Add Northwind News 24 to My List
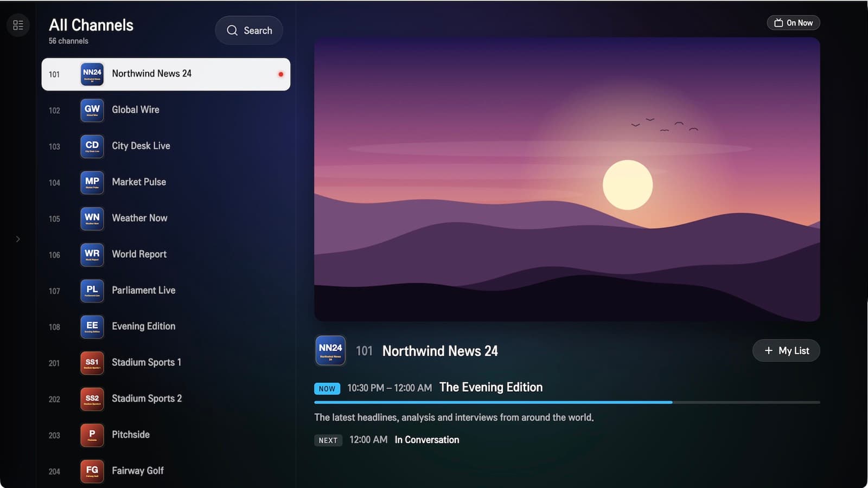Image resolution: width=868 pixels, height=488 pixels. (x=786, y=351)
